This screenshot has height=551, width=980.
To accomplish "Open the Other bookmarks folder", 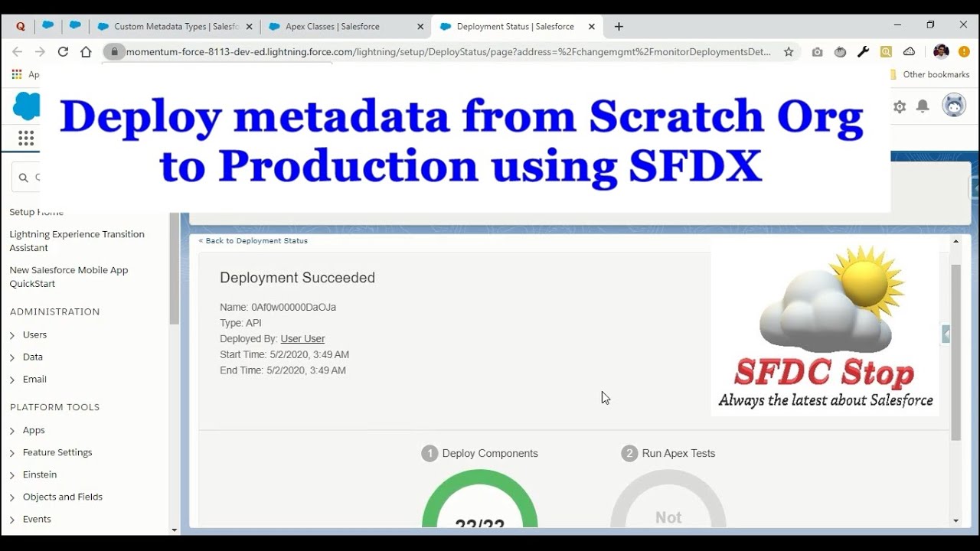I will 930,74.
